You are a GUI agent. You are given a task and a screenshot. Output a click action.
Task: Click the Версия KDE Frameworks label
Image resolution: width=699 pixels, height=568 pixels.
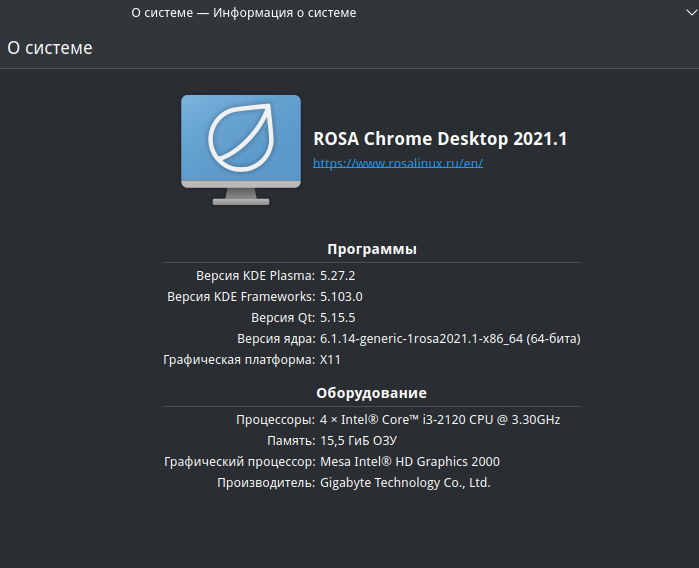241,296
